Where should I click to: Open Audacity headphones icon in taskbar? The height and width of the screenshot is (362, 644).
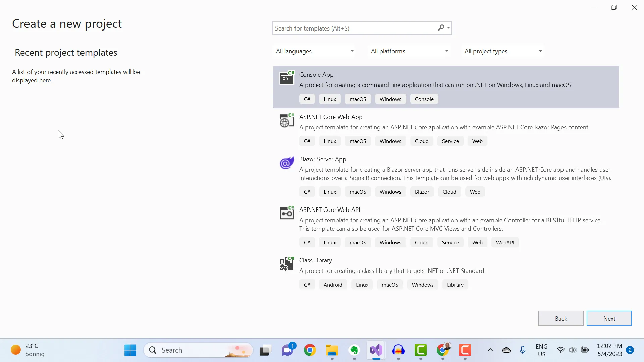point(398,350)
